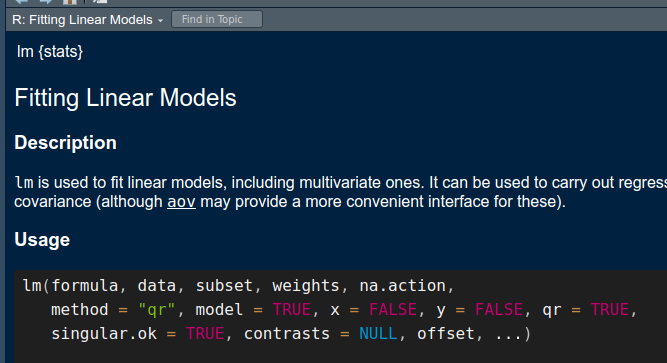Select the 'Fitting Linear Models' page title

[x=125, y=98]
